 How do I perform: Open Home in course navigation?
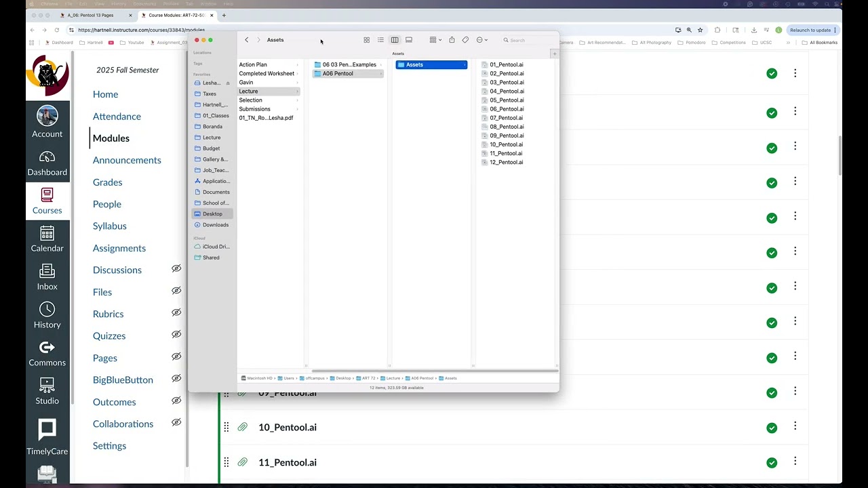click(105, 94)
